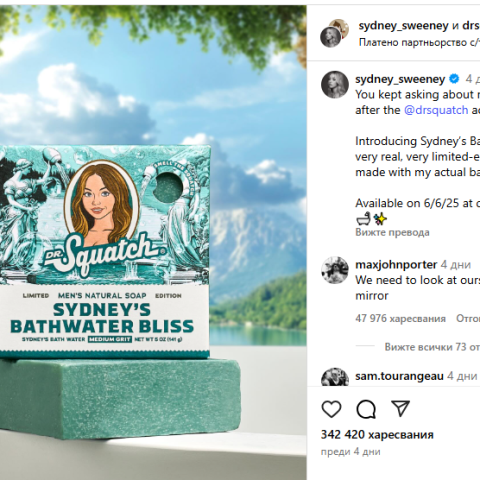
Task: Open sam.tourangeau profile avatar
Action: click(335, 377)
